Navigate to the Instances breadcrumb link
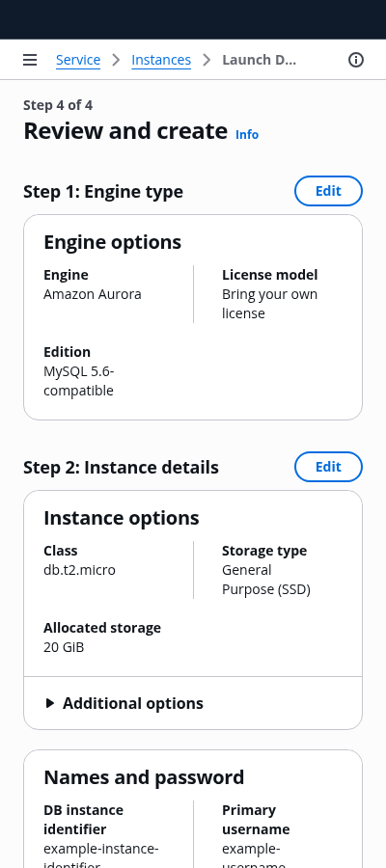The width and height of the screenshot is (386, 868). tap(161, 60)
